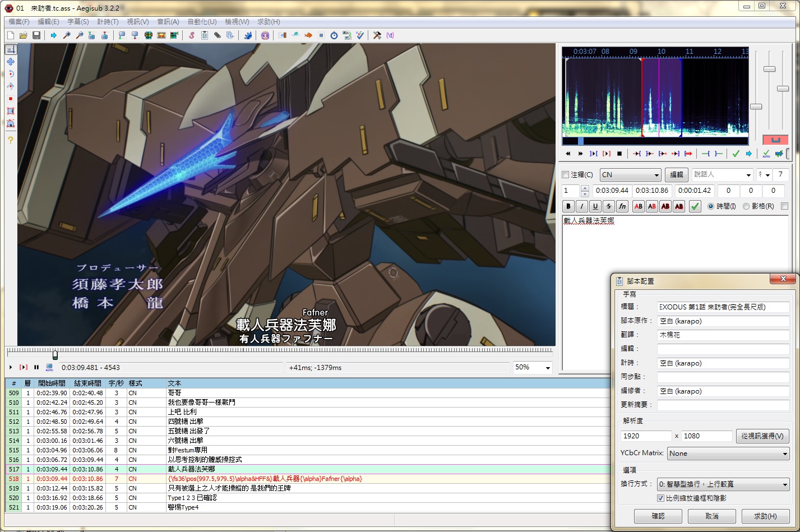Toggle video auto-scroll AUTO button

click(49, 367)
